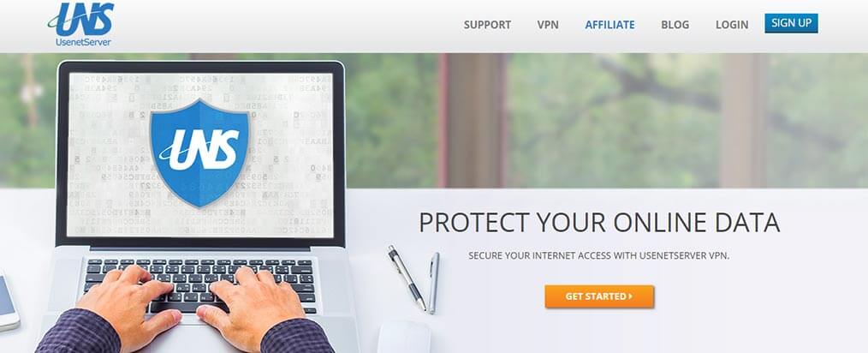The width and height of the screenshot is (868, 353).
Task: Select the AFFILIATE navigation link
Action: (x=609, y=25)
